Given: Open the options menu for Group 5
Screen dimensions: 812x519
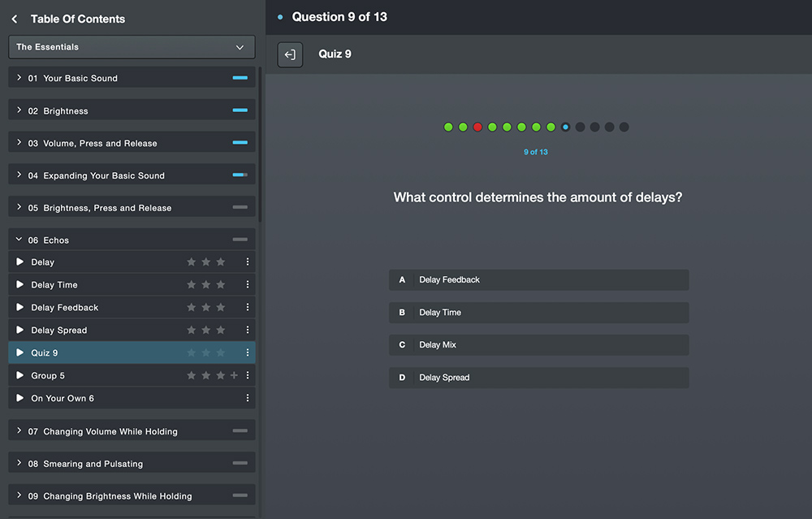Looking at the screenshot, I should 248,375.
